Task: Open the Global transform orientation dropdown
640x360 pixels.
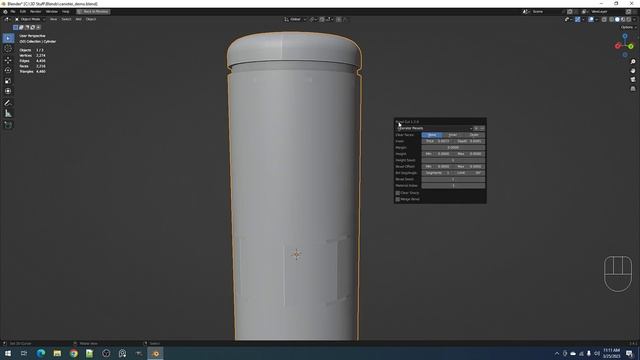Action: pos(295,19)
